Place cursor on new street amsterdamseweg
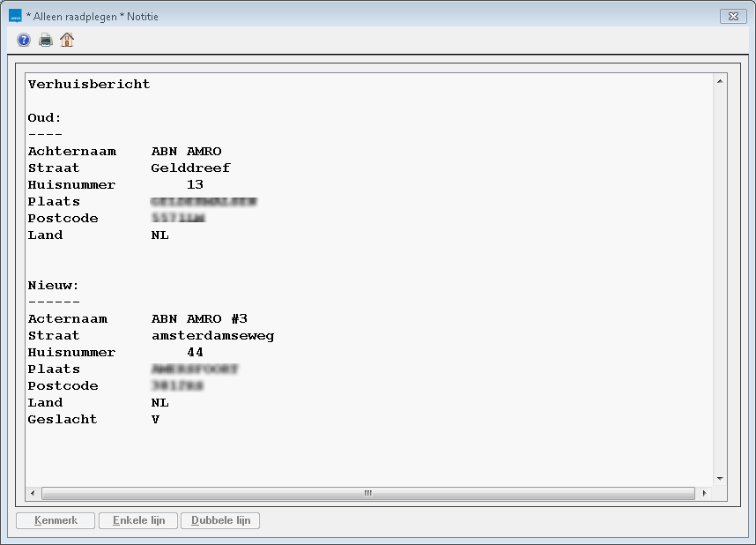 (212, 335)
